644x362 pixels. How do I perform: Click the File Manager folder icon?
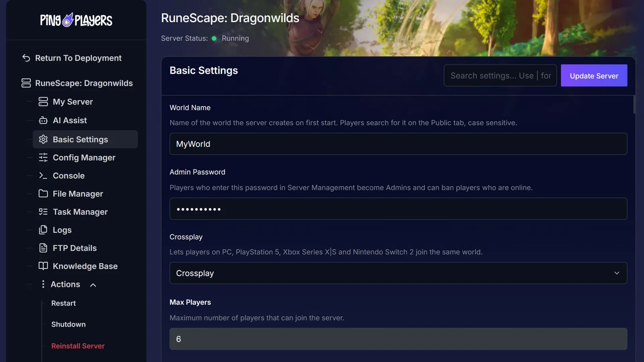[43, 194]
